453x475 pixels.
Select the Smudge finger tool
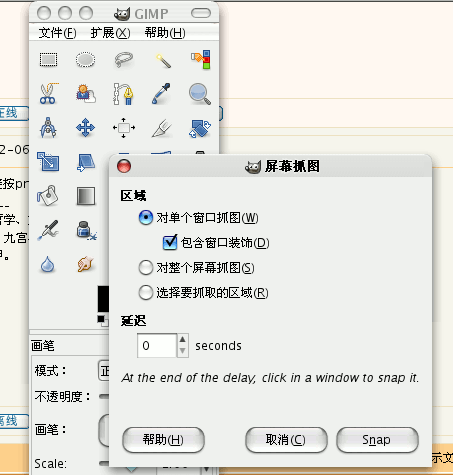click(x=85, y=264)
